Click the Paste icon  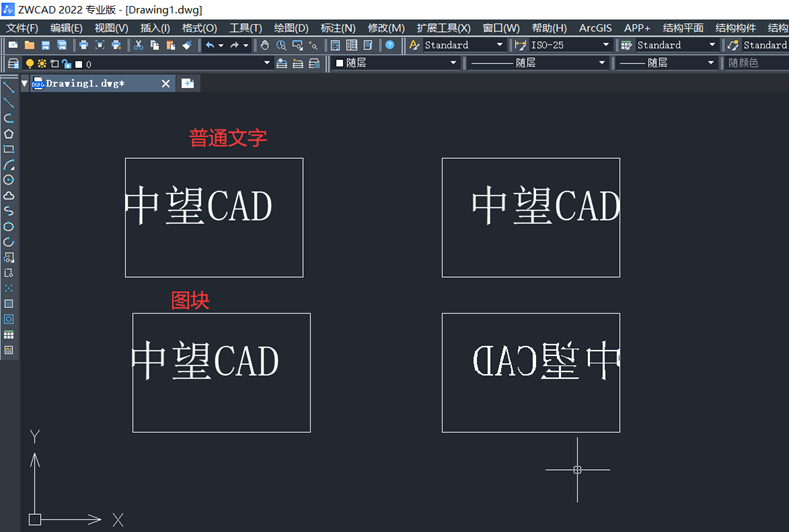(171, 45)
